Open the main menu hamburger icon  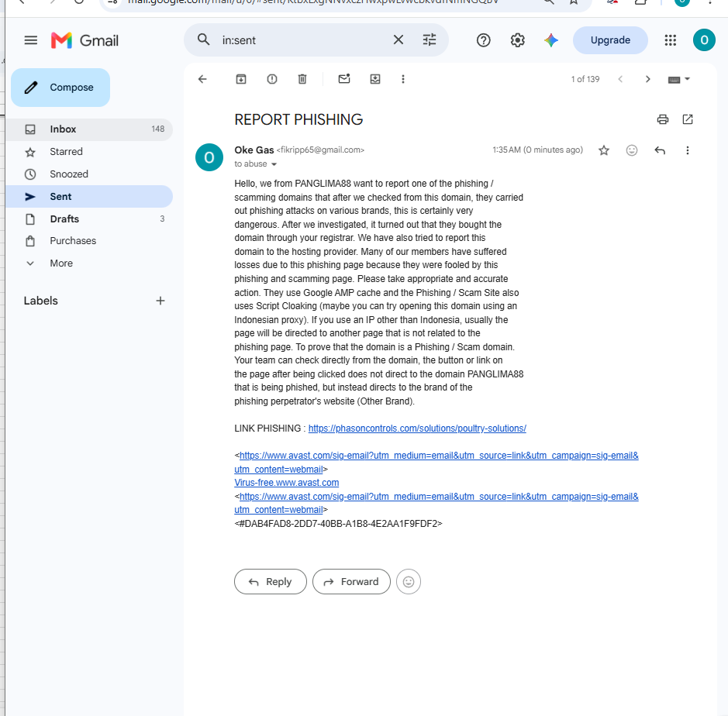click(x=31, y=40)
